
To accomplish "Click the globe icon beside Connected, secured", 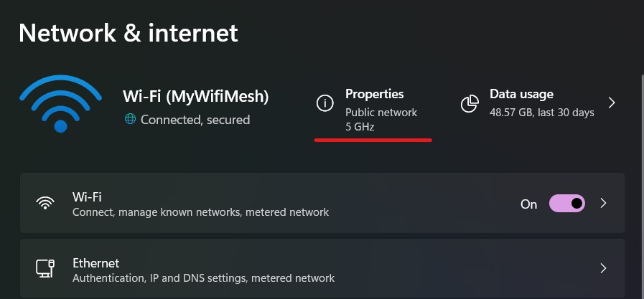I will tap(130, 119).
